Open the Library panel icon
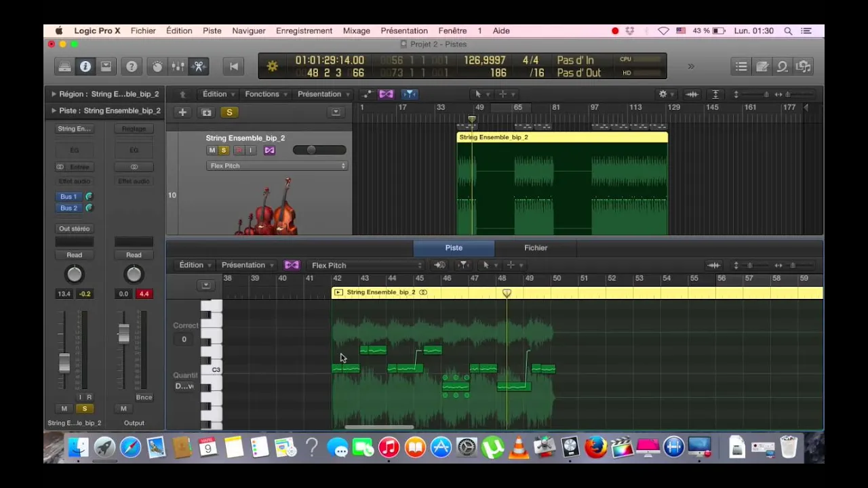This screenshot has width=868, height=488. pos(64,66)
